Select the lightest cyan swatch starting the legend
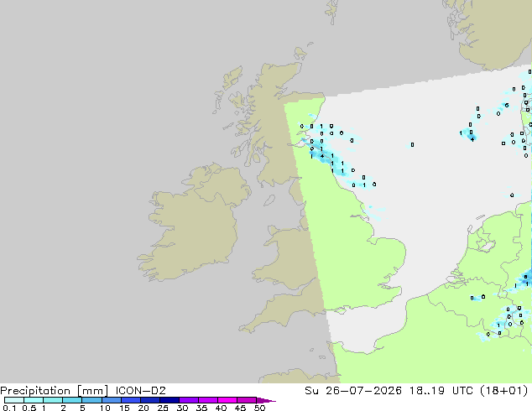This screenshot has height=411, width=532. click(14, 400)
